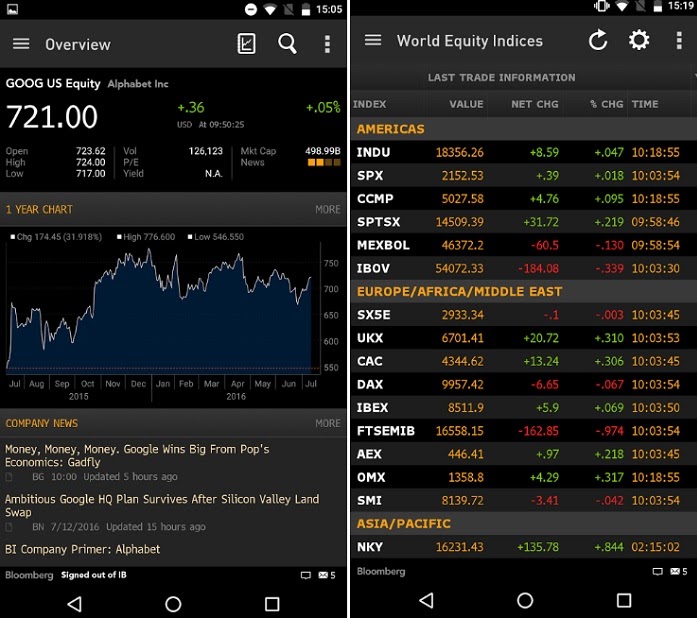
Task: Open hamburger menu on Overview screen
Action: [21, 44]
